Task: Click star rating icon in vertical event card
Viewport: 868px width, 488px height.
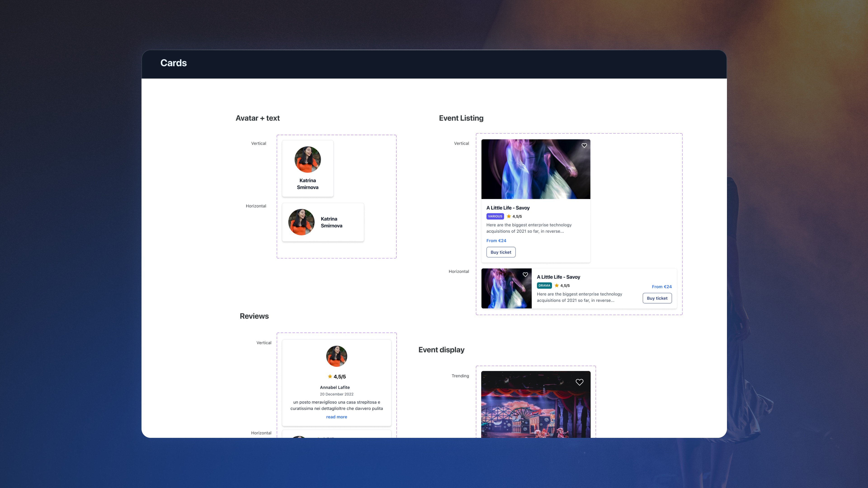Action: (509, 216)
